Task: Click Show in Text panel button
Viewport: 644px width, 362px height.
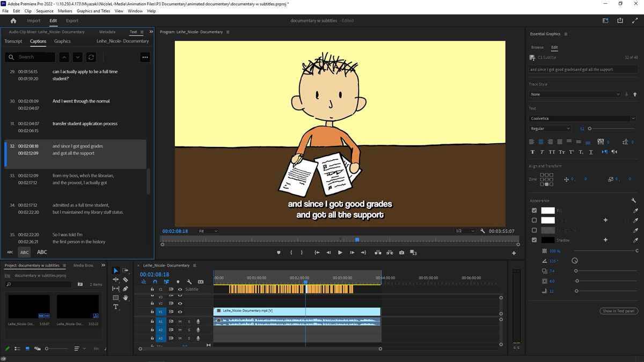Action: [x=619, y=311]
